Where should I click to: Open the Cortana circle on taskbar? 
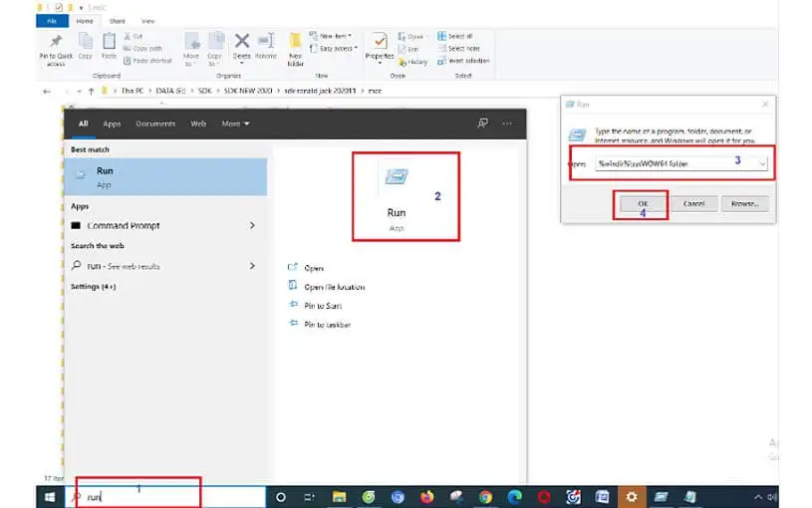[281, 497]
